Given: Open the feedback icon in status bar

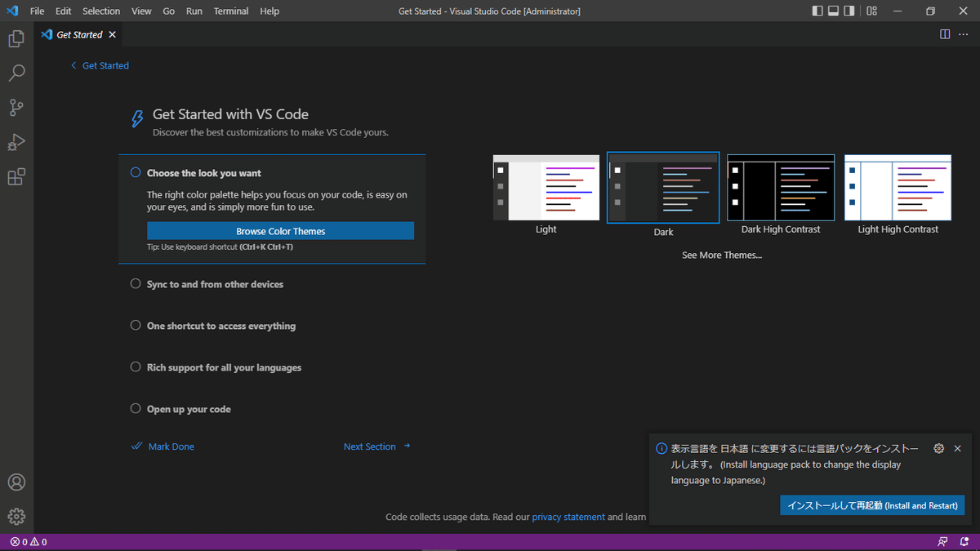Looking at the screenshot, I should pyautogui.click(x=943, y=542).
